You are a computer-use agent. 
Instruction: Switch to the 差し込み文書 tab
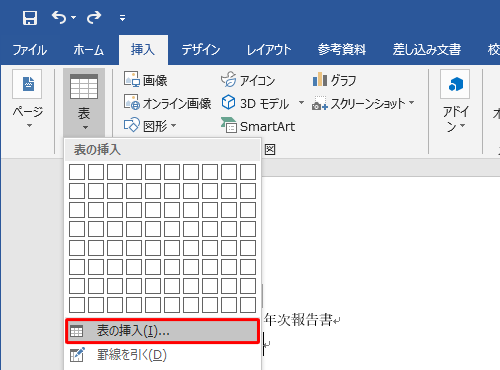coord(427,50)
